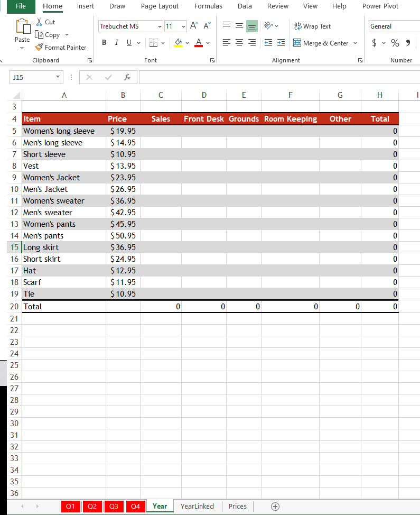420x515 pixels.
Task: Open Clipboard dialog launcher
Action: coord(90,60)
